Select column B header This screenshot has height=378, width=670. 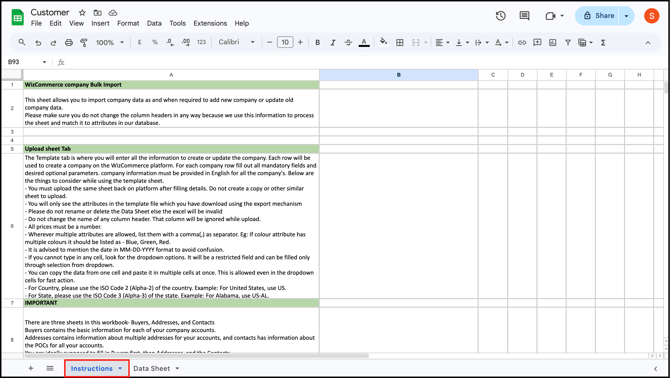click(x=399, y=75)
